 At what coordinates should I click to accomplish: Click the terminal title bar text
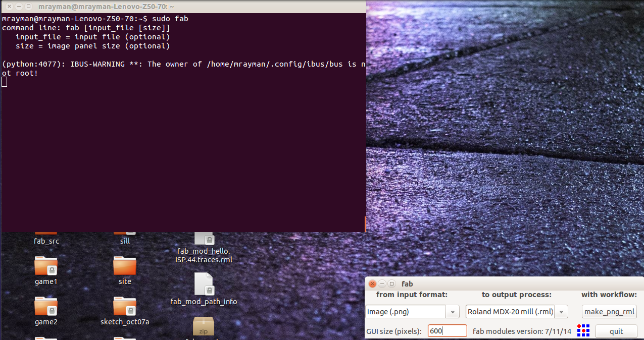pyautogui.click(x=106, y=7)
